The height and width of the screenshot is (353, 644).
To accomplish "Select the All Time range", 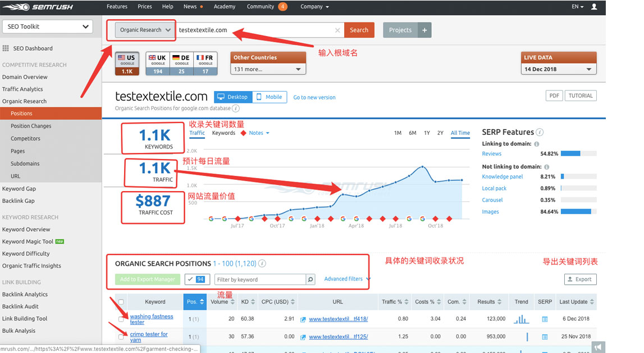I will point(460,133).
